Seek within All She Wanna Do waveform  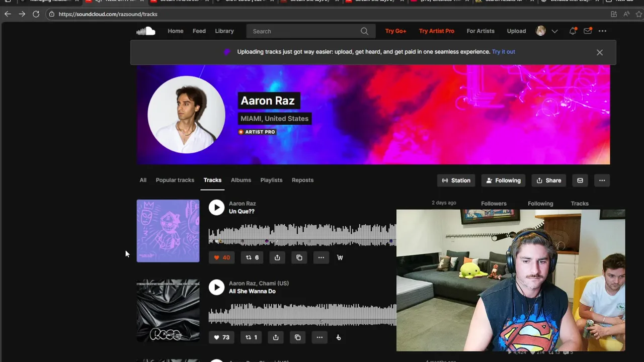[x=302, y=315]
